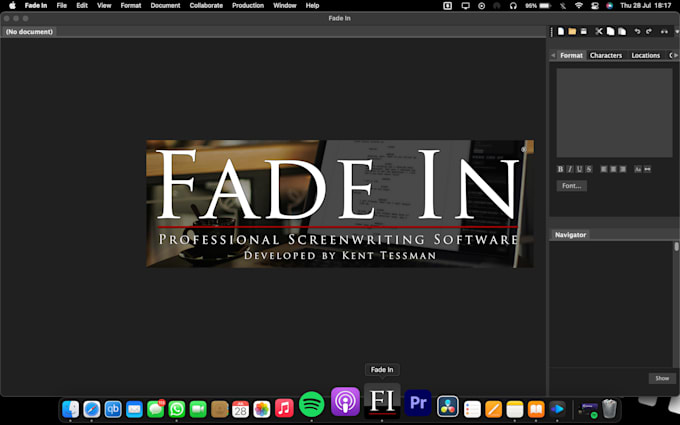Click the Find binoculars icon

pos(664,31)
